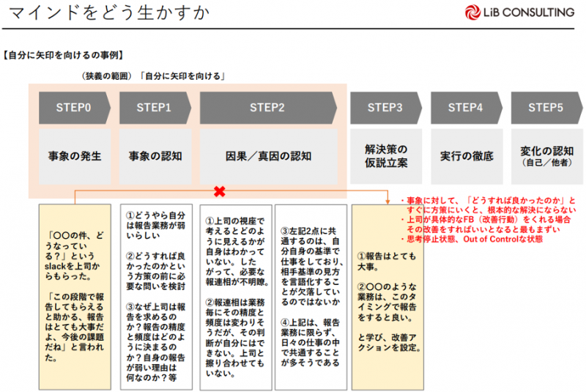Select the STEP0 arrow shape
Image resolution: width=586 pixels, height=392 pixels.
click(75, 108)
